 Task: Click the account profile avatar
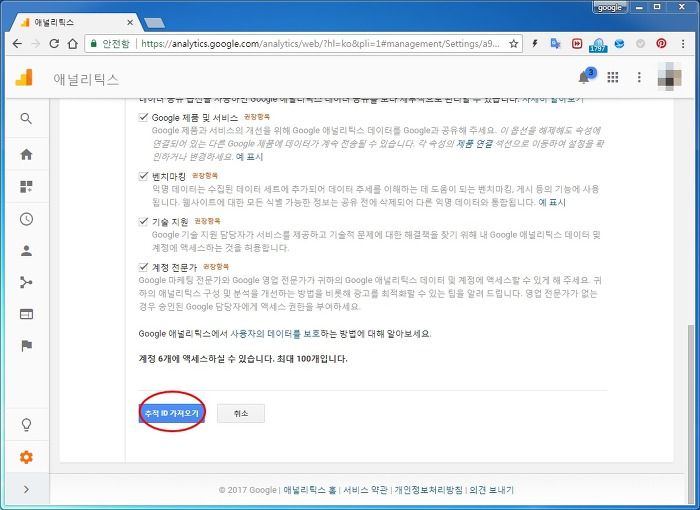click(669, 77)
